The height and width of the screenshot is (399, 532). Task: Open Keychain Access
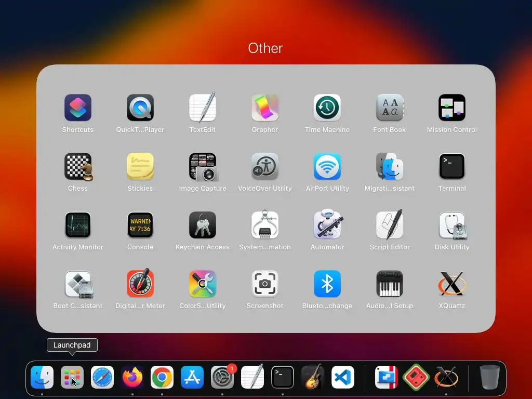(203, 225)
